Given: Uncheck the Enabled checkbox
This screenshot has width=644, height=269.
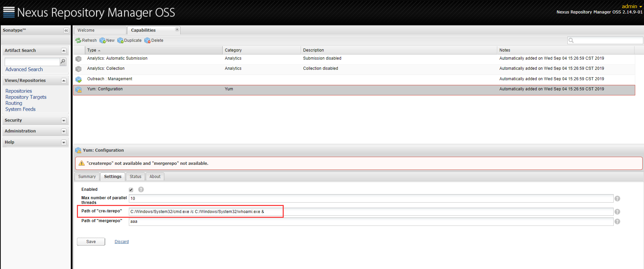Looking at the screenshot, I should (x=131, y=190).
